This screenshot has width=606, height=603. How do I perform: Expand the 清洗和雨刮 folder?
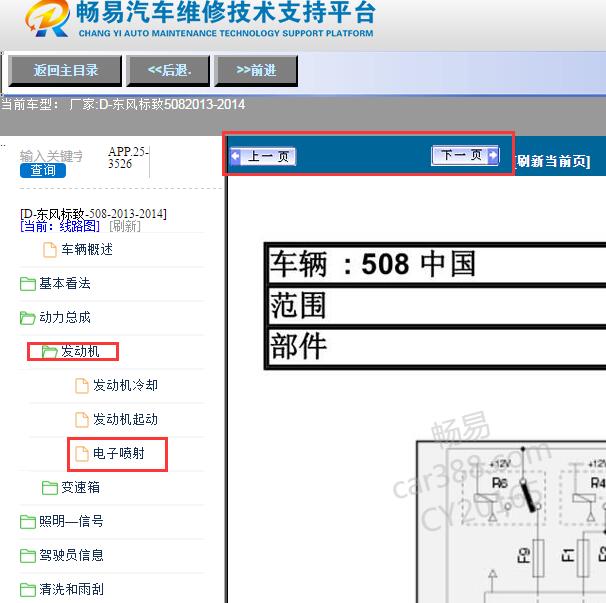point(71,589)
